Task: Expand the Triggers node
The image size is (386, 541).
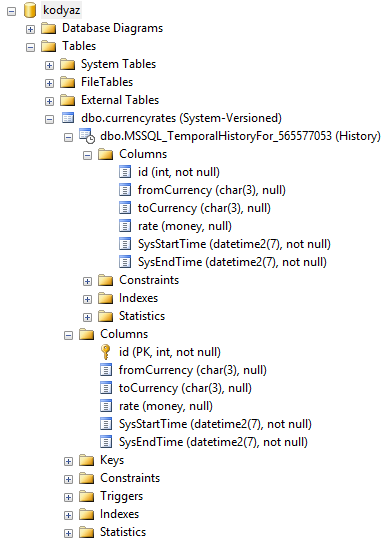Action: [68, 497]
